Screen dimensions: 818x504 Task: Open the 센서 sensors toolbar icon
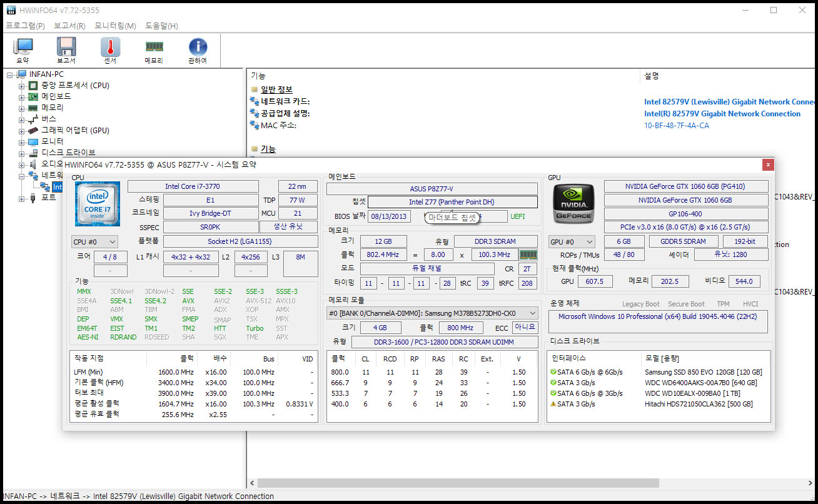pos(110,50)
